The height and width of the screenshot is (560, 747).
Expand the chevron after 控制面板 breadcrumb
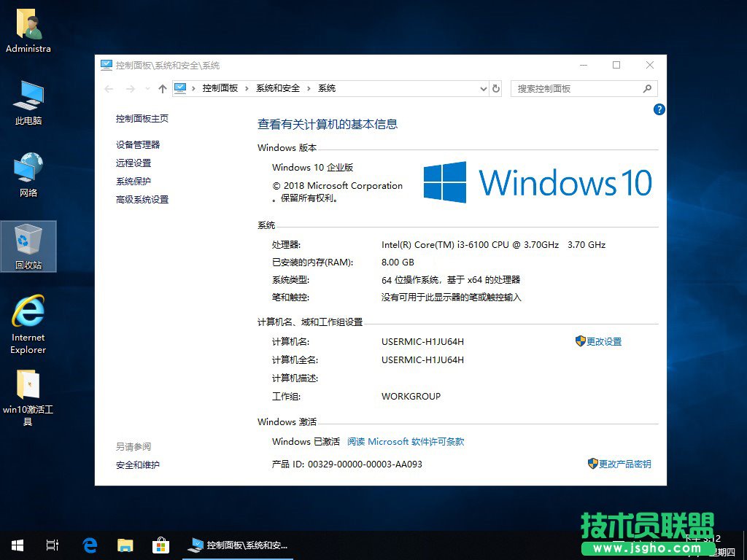click(247, 88)
